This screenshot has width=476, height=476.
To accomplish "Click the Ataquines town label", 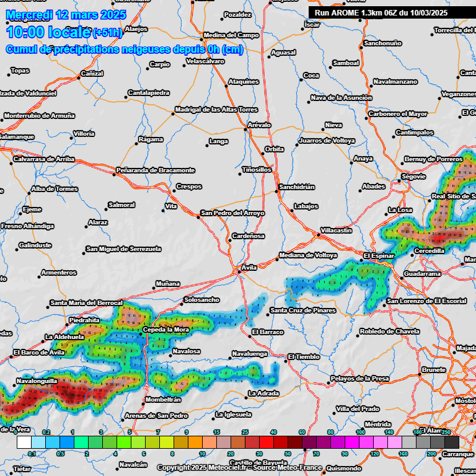I will click(244, 82).
